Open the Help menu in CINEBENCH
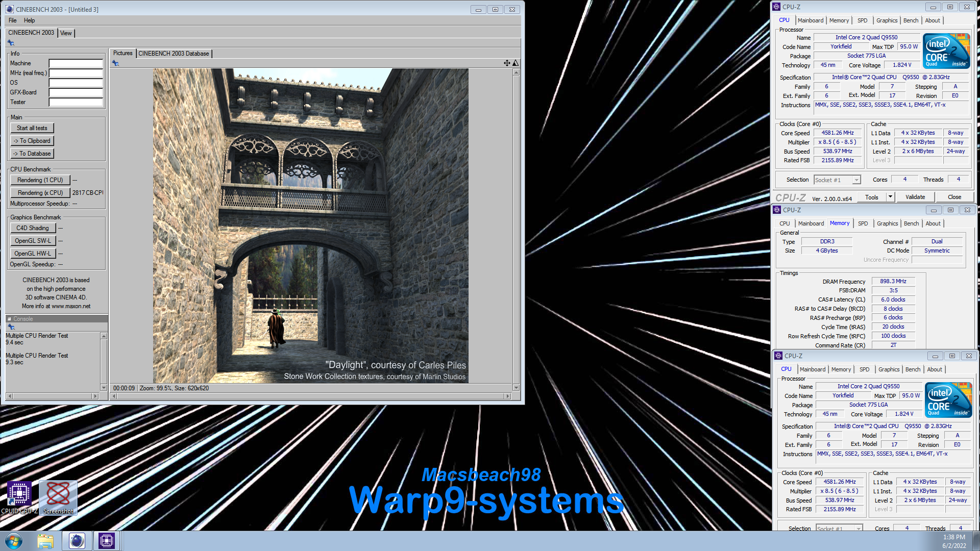Image resolution: width=980 pixels, height=551 pixels. click(x=30, y=20)
